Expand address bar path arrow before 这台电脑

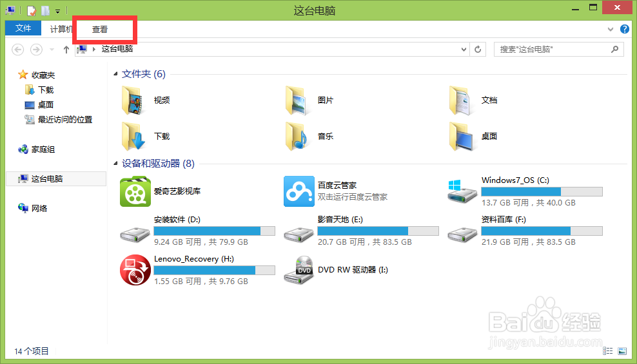(x=94, y=50)
